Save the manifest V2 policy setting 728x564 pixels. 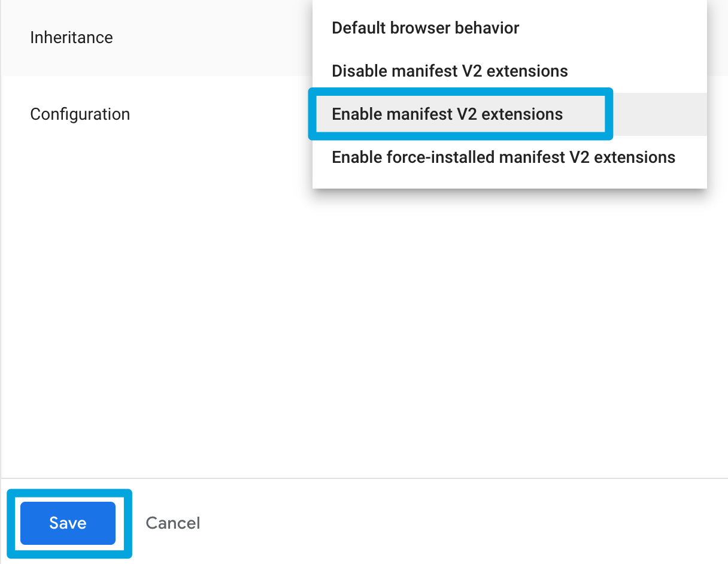click(x=68, y=523)
